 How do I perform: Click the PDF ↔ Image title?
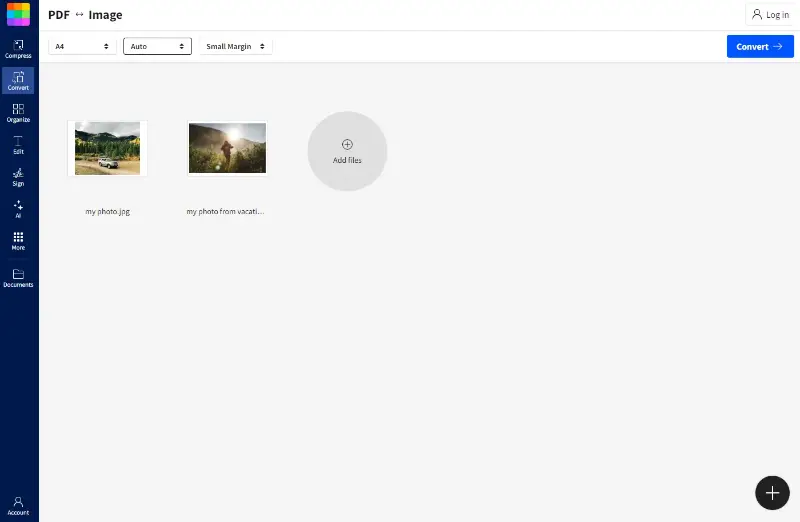(x=85, y=15)
